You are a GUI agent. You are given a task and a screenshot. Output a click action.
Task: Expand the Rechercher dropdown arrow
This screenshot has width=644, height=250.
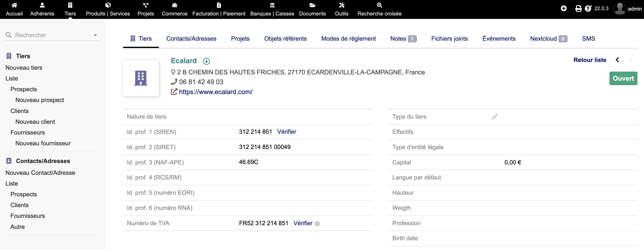95,35
